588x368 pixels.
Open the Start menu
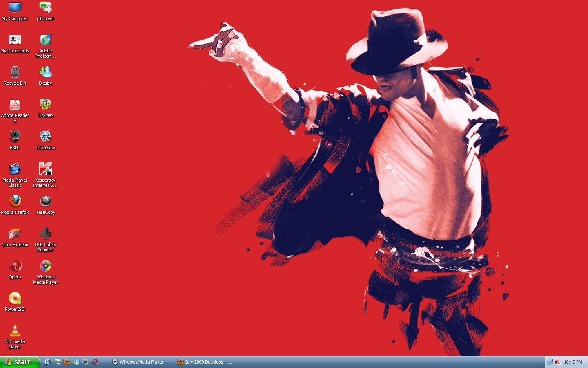[x=20, y=362]
